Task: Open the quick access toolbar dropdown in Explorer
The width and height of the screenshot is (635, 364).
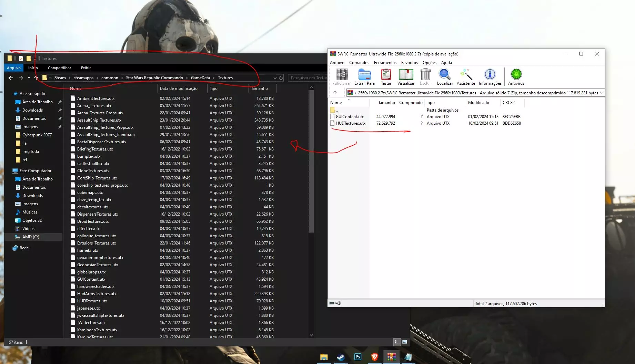Action: (35, 59)
